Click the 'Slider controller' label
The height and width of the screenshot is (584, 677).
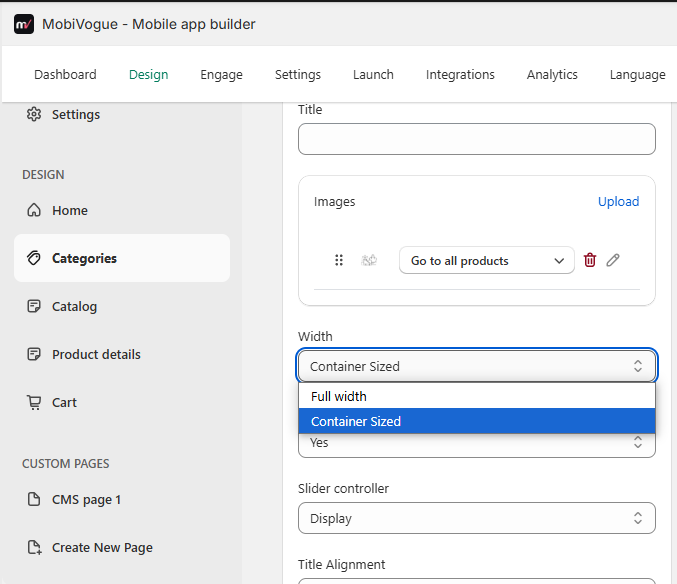[343, 488]
